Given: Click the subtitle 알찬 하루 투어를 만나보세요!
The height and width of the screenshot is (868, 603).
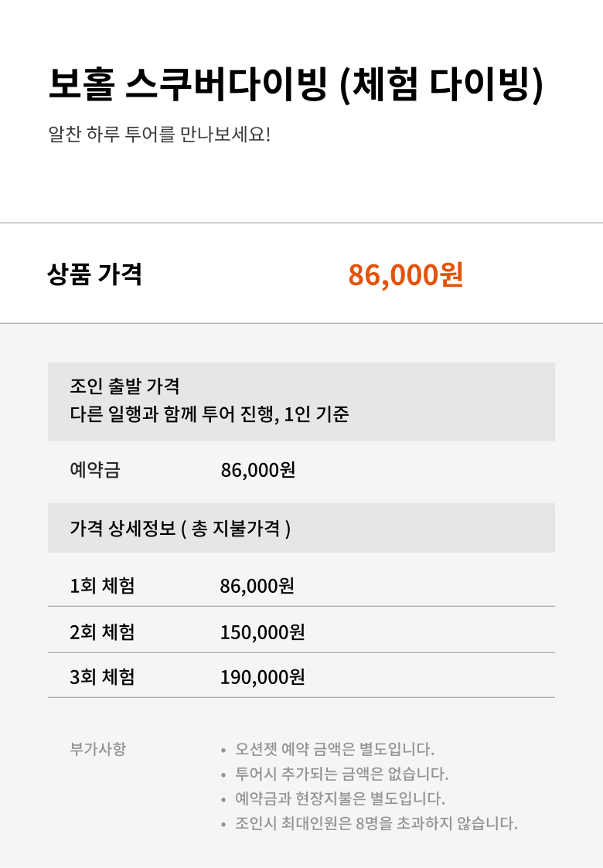Looking at the screenshot, I should (x=159, y=134).
